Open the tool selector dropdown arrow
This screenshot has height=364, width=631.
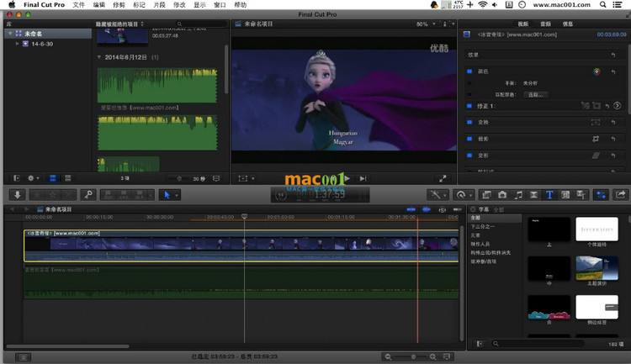pos(177,196)
